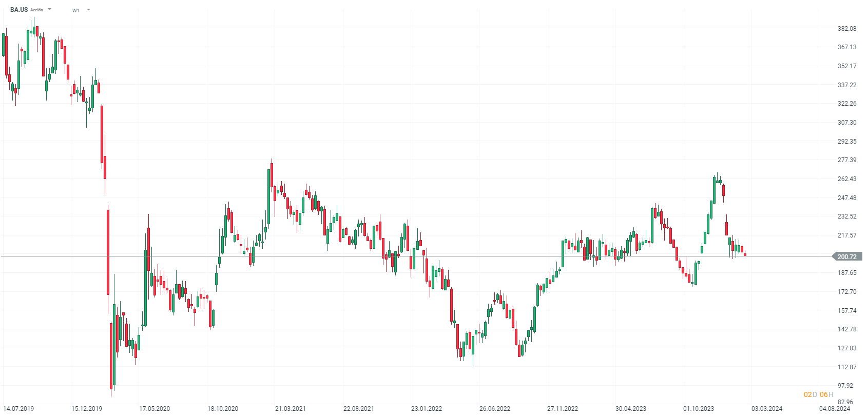Click the 02D 06H candle countdown

click(818, 394)
